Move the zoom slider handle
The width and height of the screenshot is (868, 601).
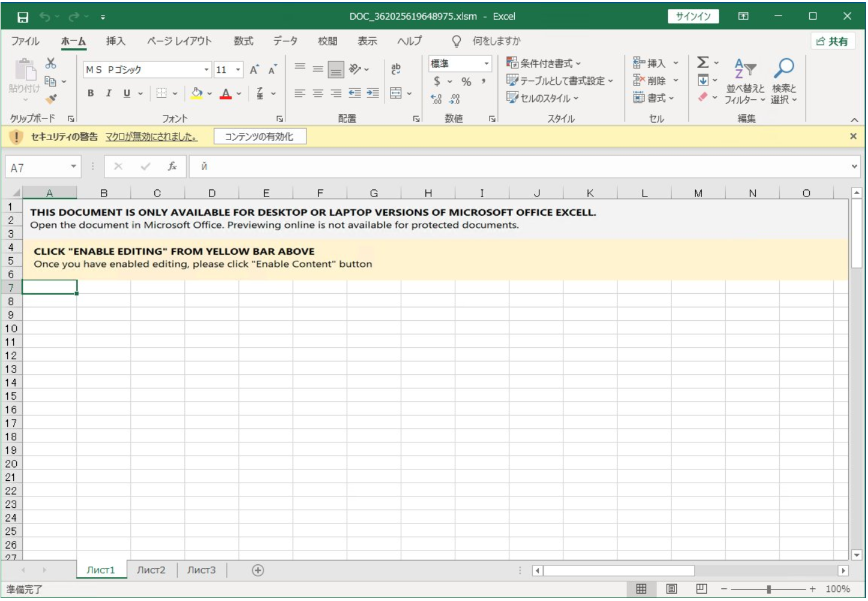[768, 590]
